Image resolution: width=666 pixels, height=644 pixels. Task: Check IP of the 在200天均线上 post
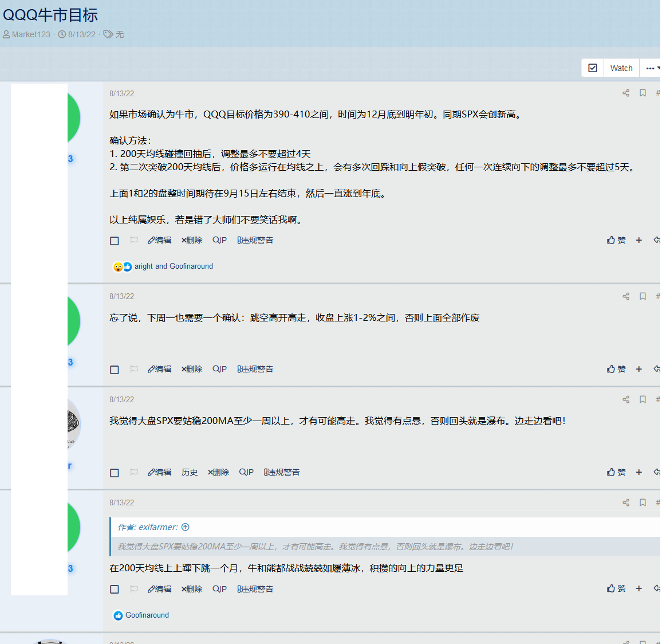219,589
